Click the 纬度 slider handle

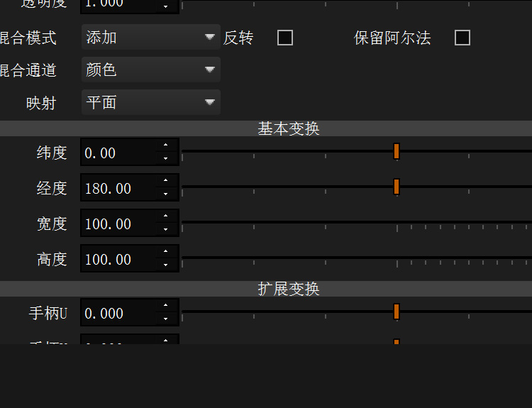[x=397, y=151]
